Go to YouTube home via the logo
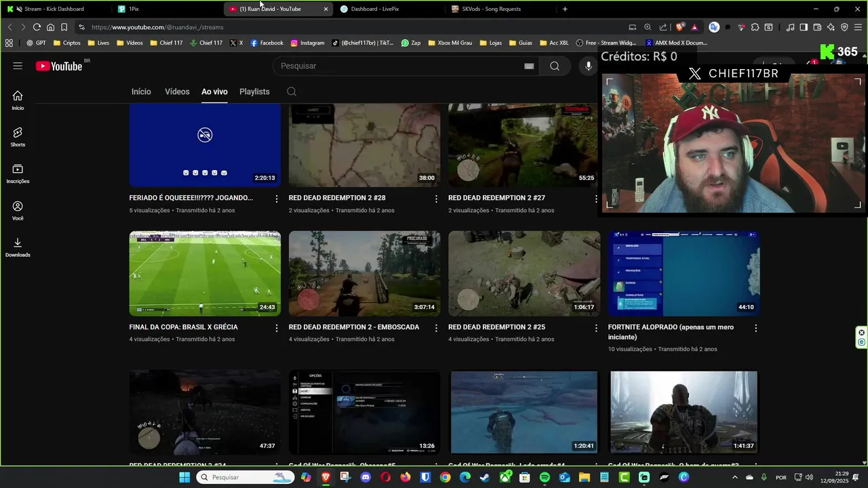868x488 pixels. (x=59, y=66)
